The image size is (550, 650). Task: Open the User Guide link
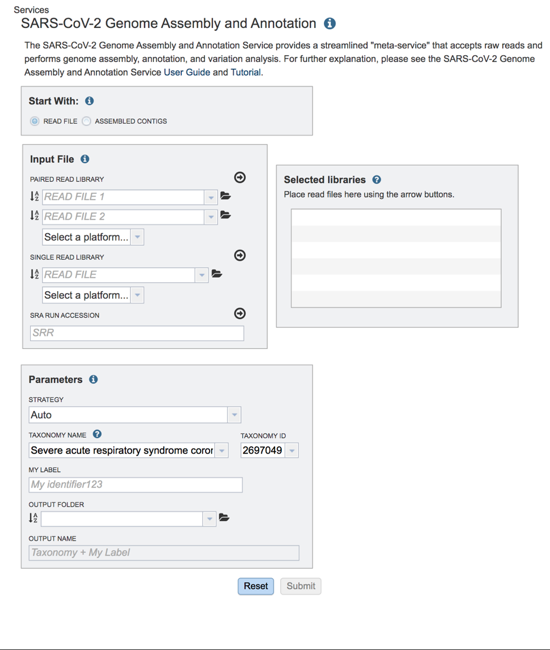(x=187, y=72)
